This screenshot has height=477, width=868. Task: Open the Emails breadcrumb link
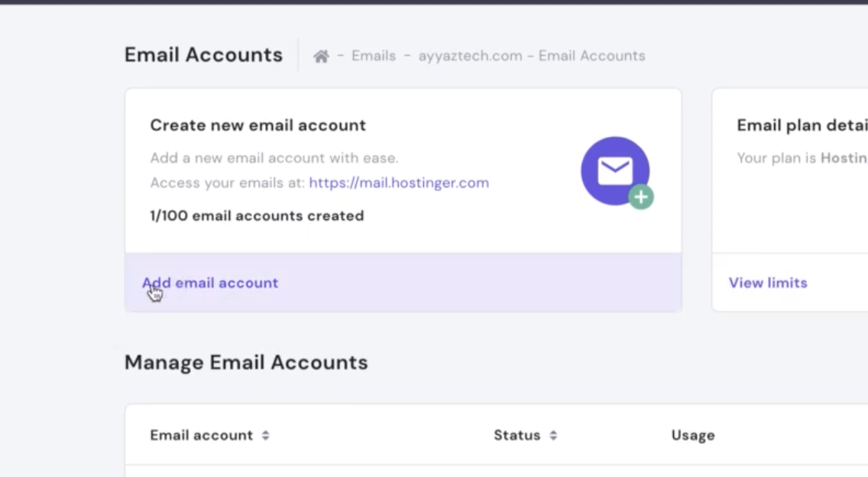pyautogui.click(x=373, y=56)
